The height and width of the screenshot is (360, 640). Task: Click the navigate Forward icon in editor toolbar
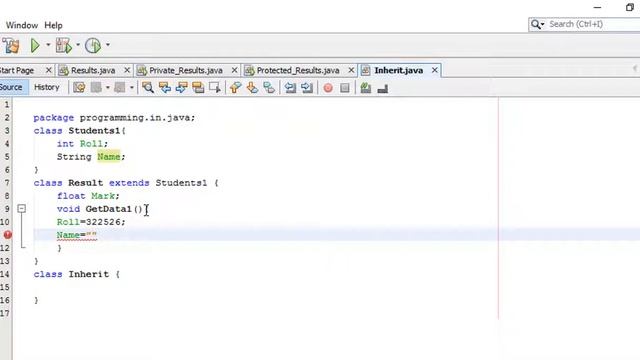(120, 88)
